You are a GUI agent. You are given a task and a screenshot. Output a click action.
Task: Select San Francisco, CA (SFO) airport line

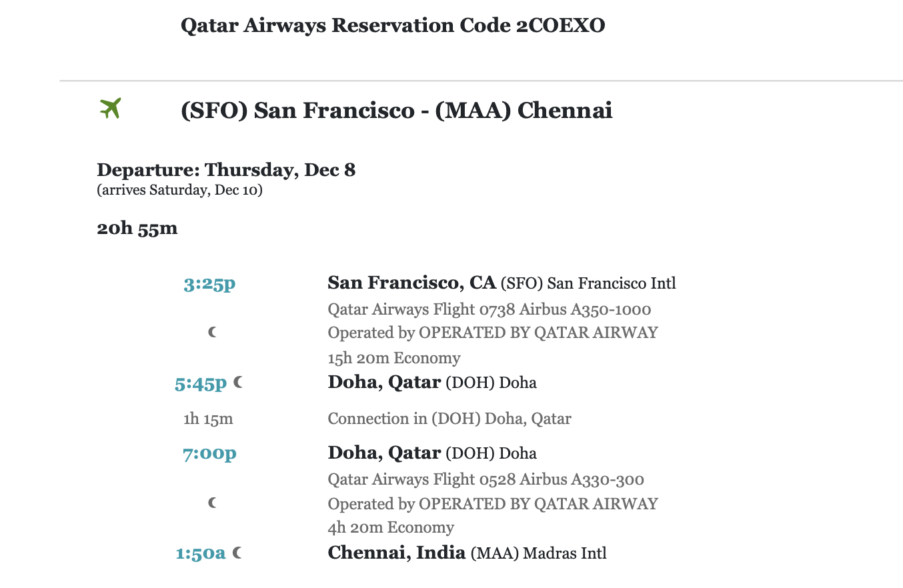point(502,283)
